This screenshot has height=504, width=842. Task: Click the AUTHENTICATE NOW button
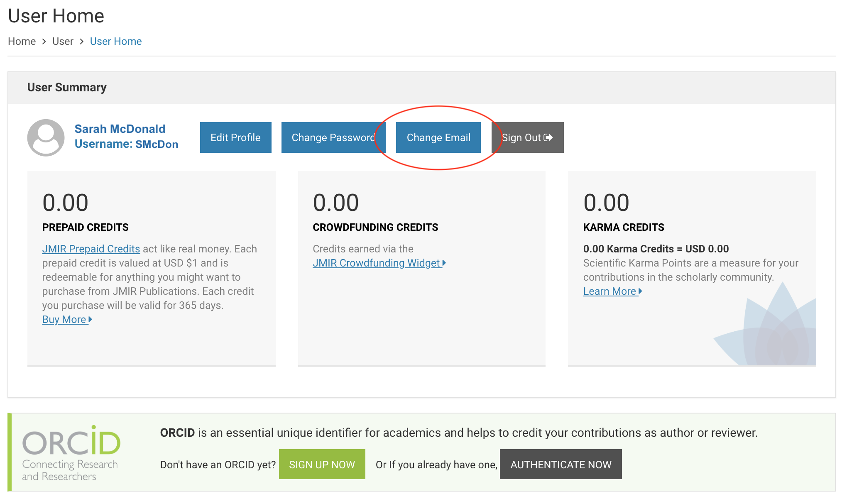(x=561, y=464)
